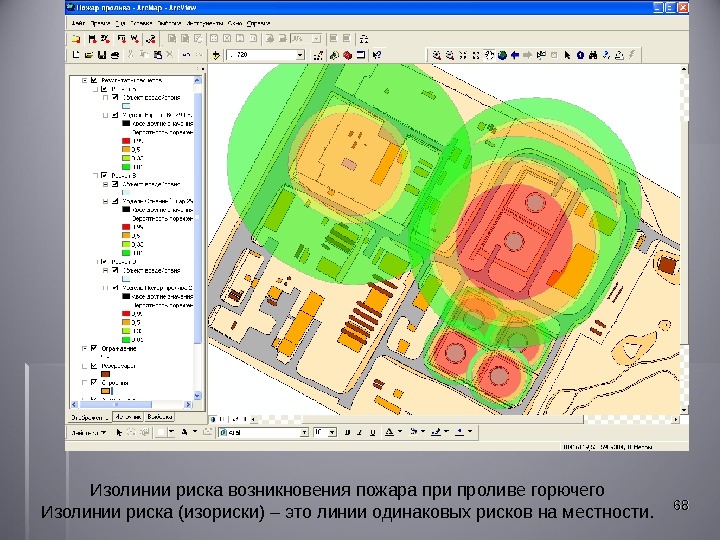Launch ArcCatalog from the standard toolbar
Image resolution: width=720 pixels, height=540 pixels.
click(334, 55)
